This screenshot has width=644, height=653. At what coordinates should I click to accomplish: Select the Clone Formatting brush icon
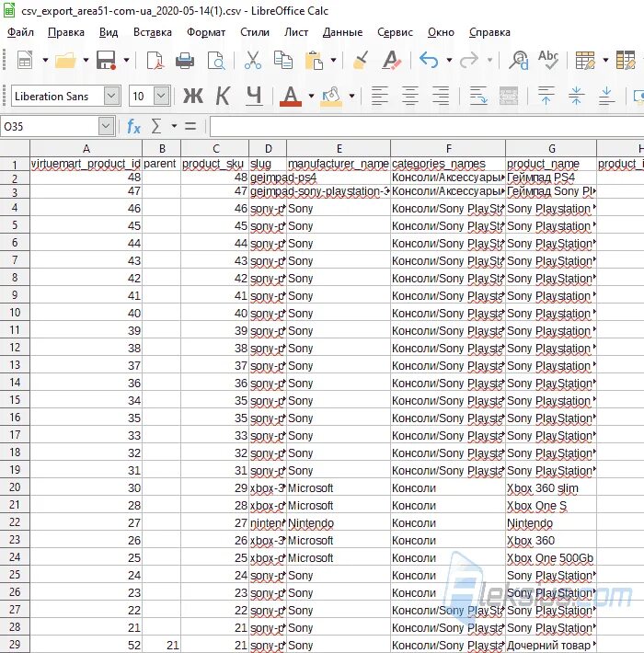coord(361,60)
